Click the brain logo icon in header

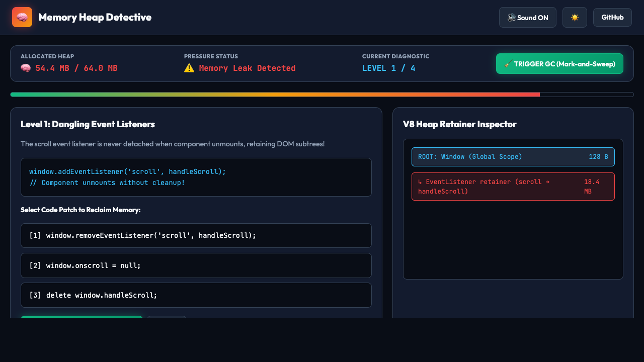coord(22,17)
